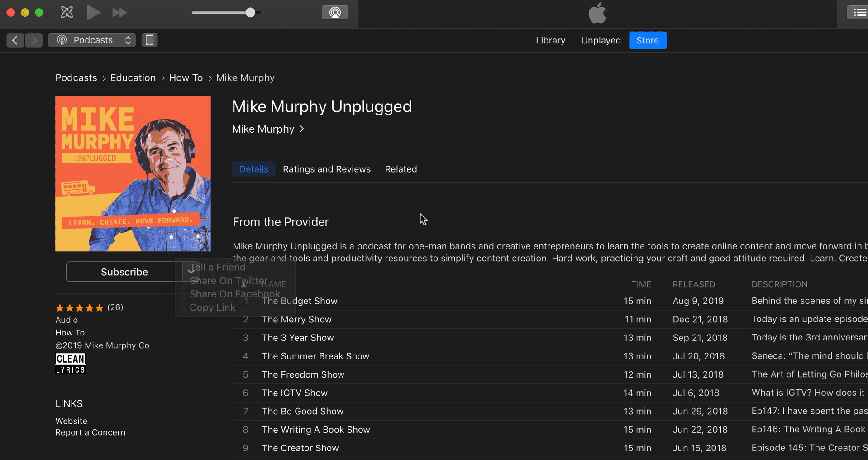Click the Clean Lyrics badge
The height and width of the screenshot is (460, 868).
70,364
